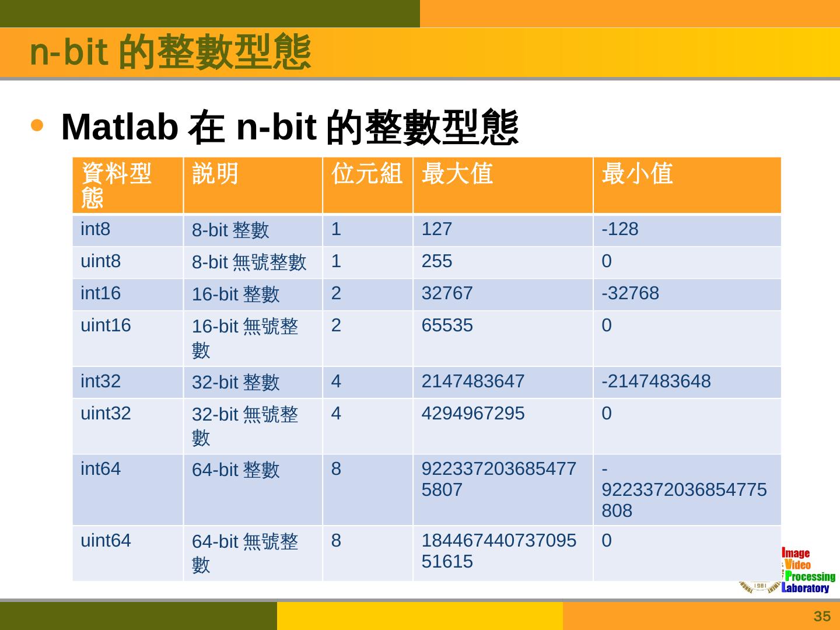
Task: Click the byte count 4 in the int32 row
Action: click(336, 381)
